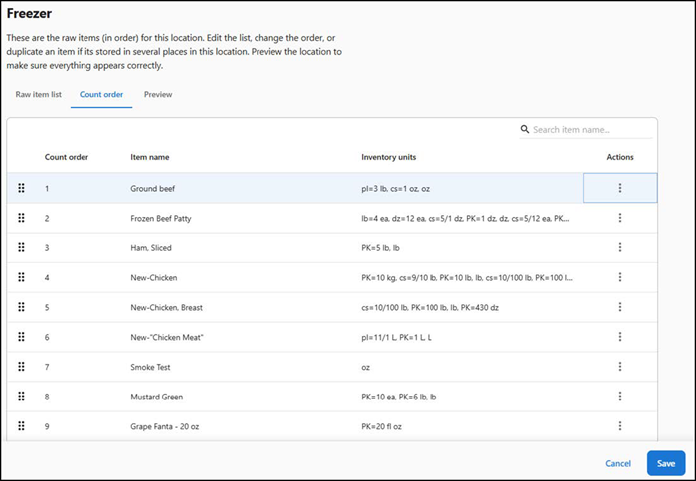Viewport: 696px width, 481px height.
Task: Open the Preview tab
Action: (x=158, y=94)
